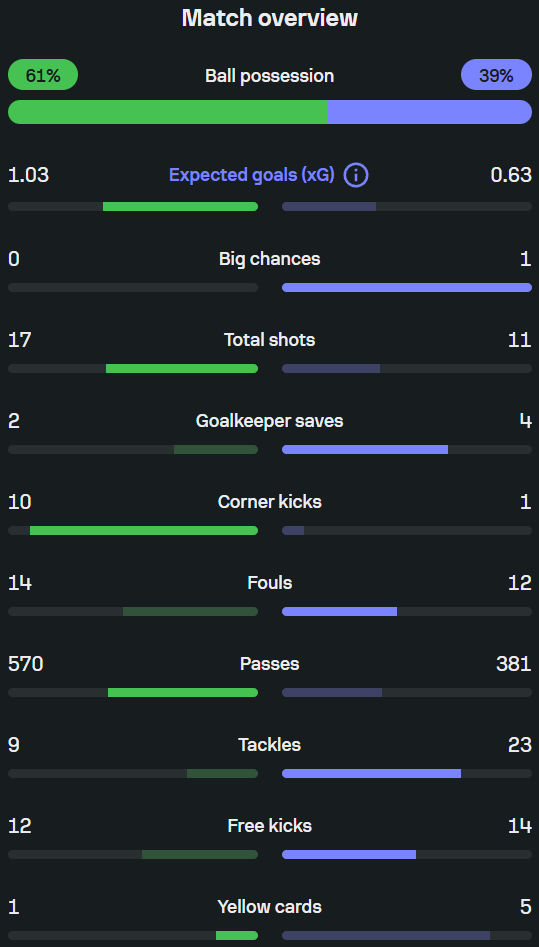Click the green 61% possession badge
The width and height of the screenshot is (539, 947).
(43, 75)
